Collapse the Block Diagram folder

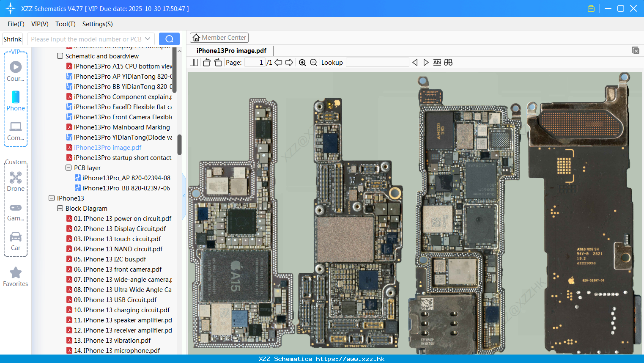60,208
